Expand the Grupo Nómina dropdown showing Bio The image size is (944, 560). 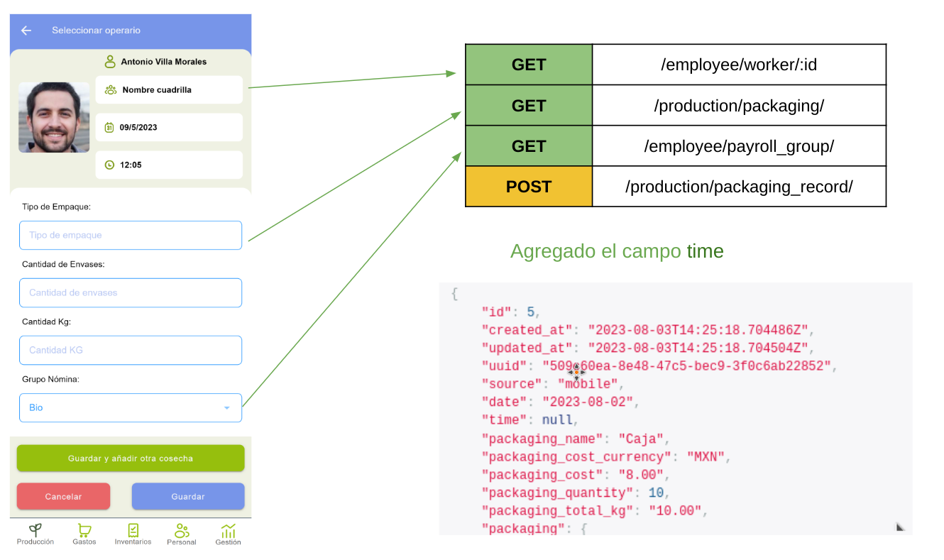pyautogui.click(x=131, y=408)
